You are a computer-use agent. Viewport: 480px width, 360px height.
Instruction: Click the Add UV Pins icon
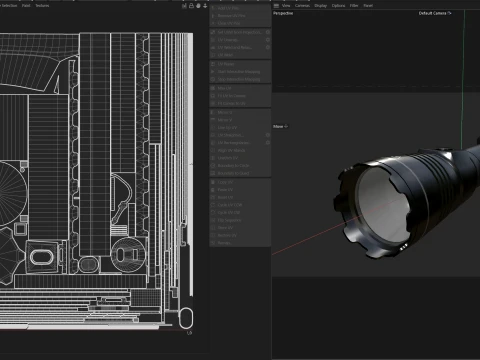click(213, 8)
